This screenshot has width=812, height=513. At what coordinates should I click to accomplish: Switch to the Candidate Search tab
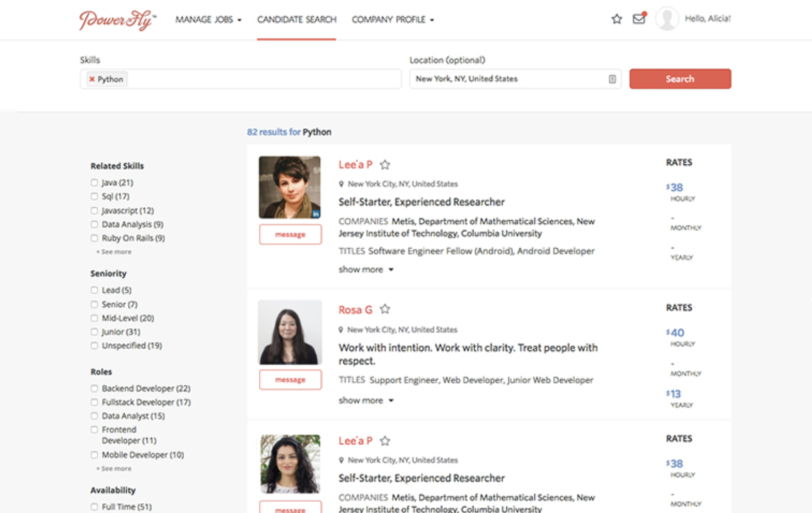tap(297, 20)
